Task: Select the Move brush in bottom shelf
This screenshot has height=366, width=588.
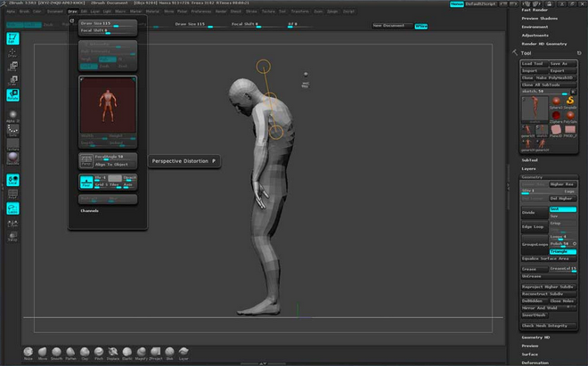Action: point(44,351)
